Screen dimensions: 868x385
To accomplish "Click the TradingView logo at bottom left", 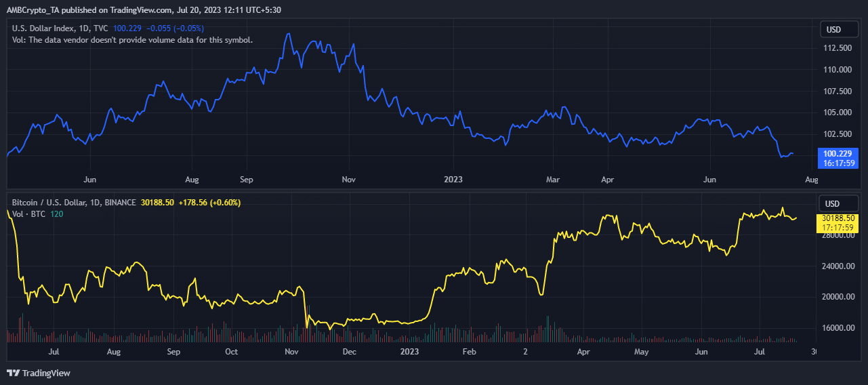I will (39, 373).
